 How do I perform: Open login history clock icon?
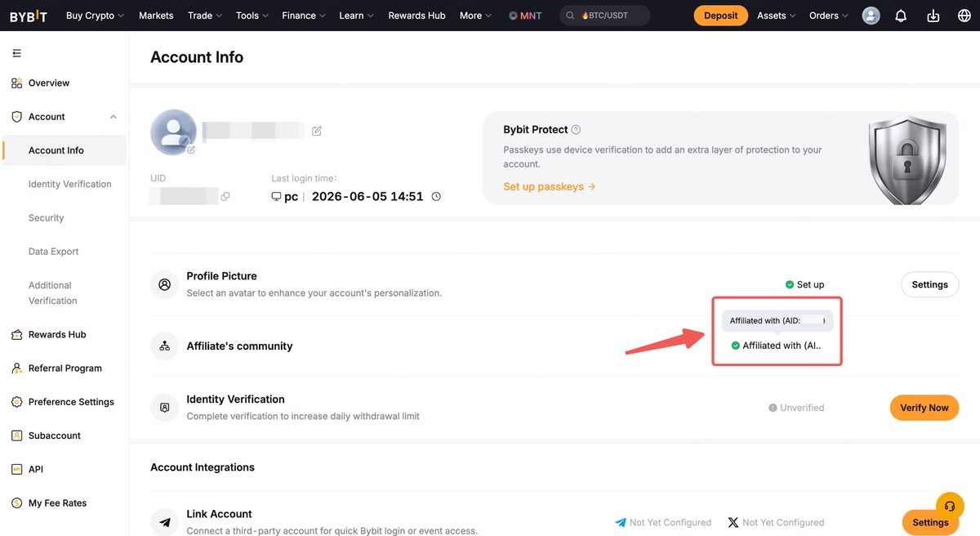(x=436, y=197)
